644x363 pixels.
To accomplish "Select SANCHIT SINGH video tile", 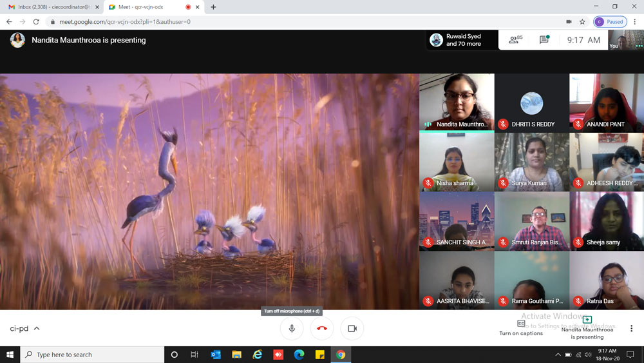I will (457, 221).
